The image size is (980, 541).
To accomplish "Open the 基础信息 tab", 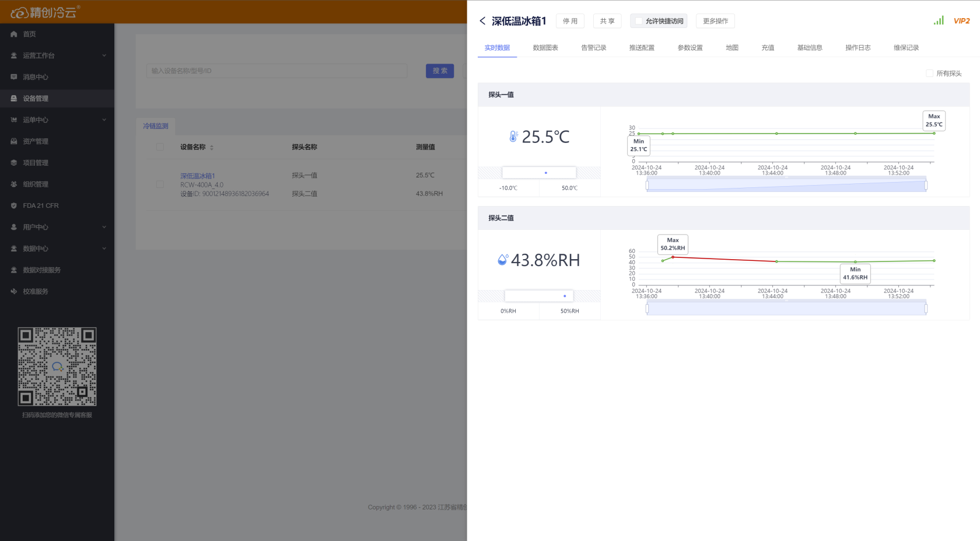I will pos(810,48).
